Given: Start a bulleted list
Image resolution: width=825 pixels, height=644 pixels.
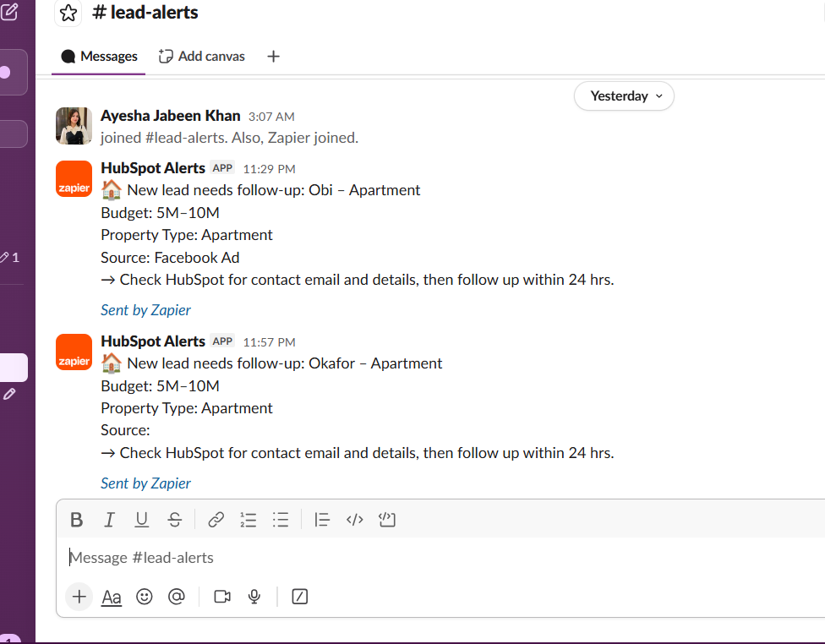Looking at the screenshot, I should tap(281, 520).
